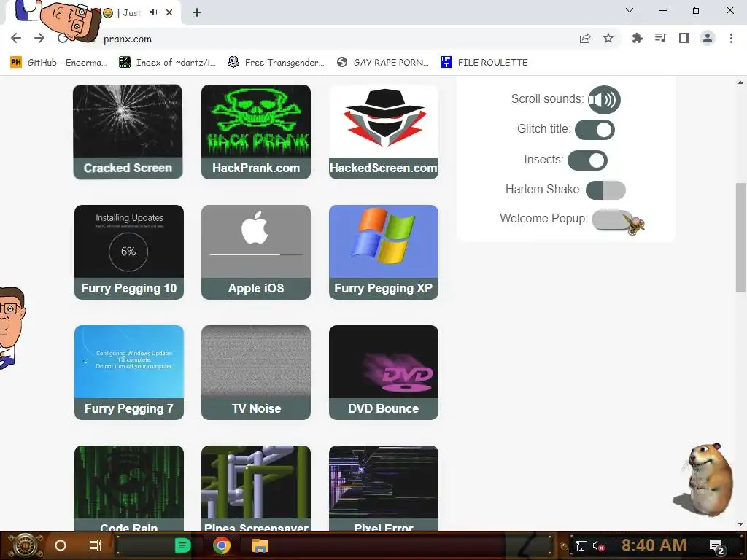Open the DVD Bounce prank

coord(384,373)
